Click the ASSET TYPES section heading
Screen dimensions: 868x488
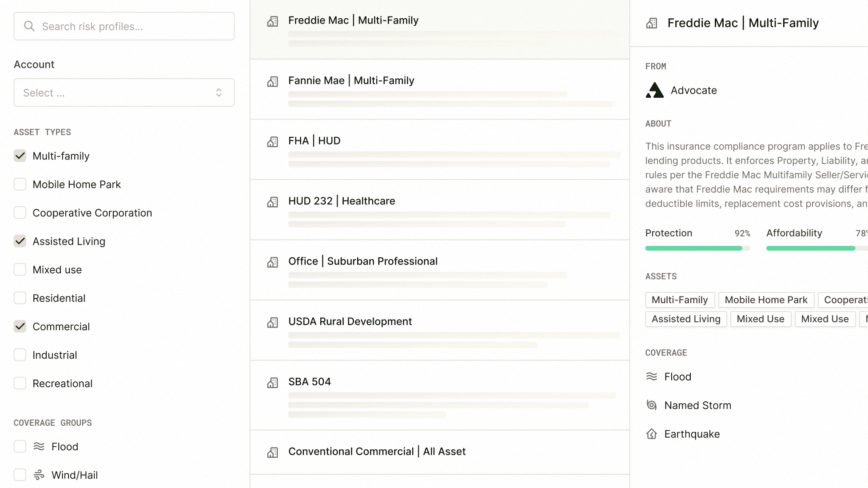42,132
